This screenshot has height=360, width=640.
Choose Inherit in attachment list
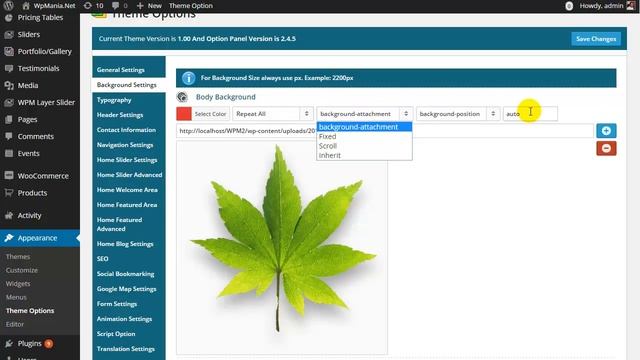click(364, 155)
